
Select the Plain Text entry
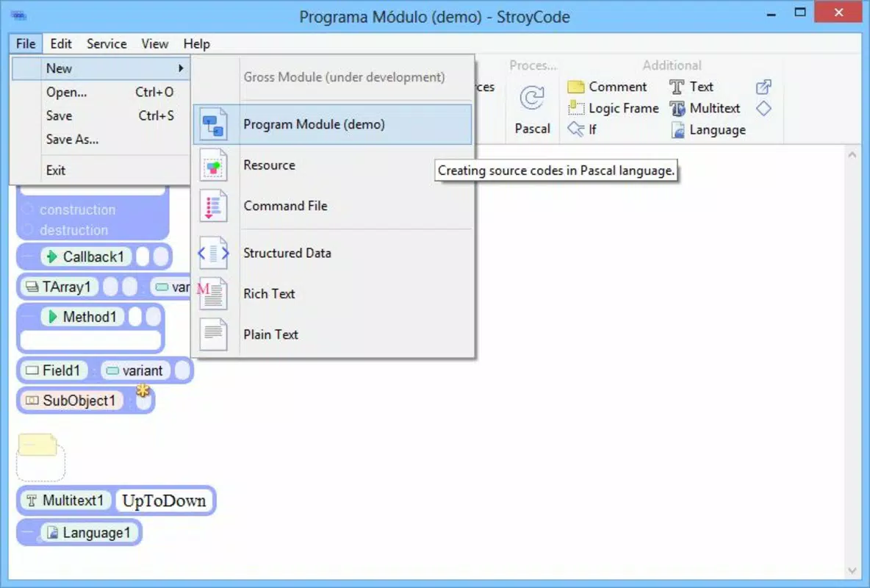333,334
